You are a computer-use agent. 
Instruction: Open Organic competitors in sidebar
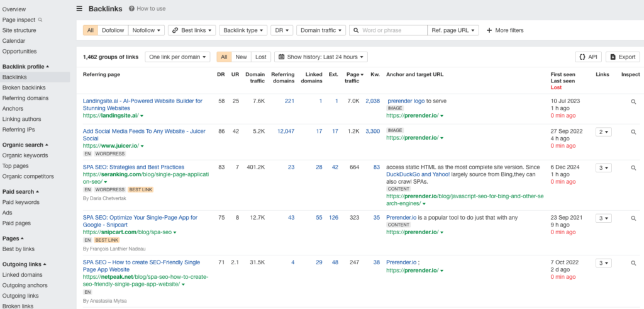click(x=28, y=176)
